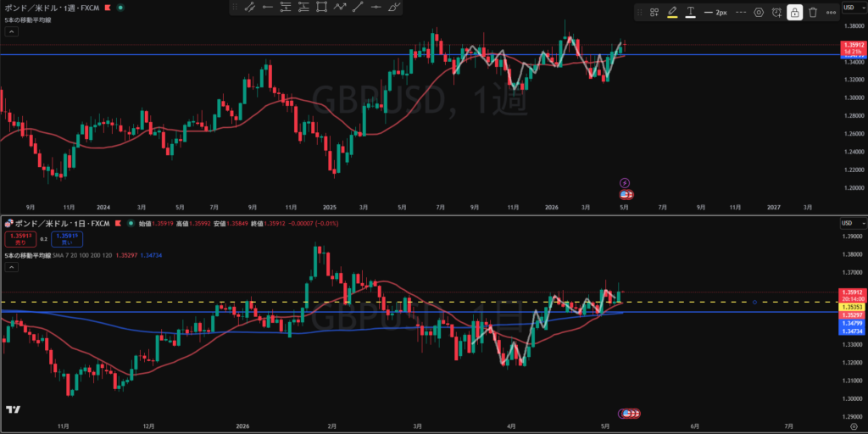
Task: Open yellow line color swatch
Action: (672, 12)
